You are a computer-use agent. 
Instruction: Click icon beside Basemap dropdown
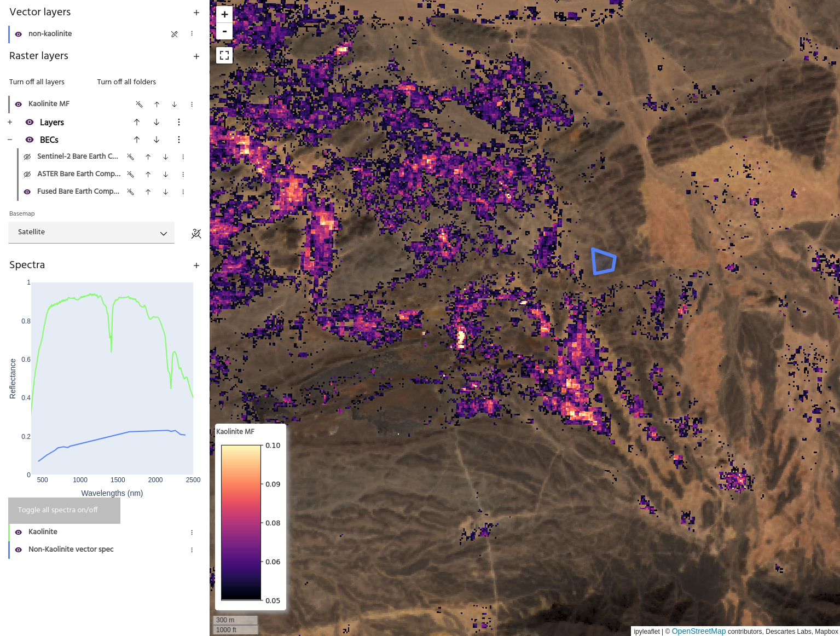[196, 234]
